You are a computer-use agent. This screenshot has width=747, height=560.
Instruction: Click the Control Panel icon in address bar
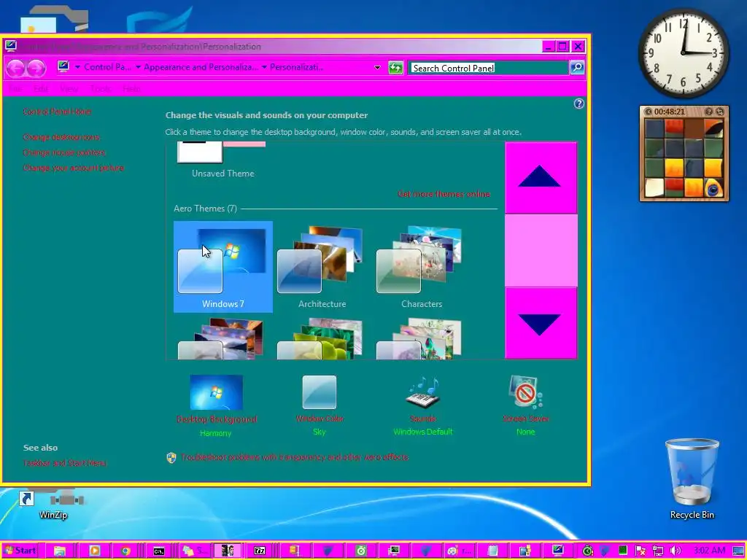[x=63, y=66]
